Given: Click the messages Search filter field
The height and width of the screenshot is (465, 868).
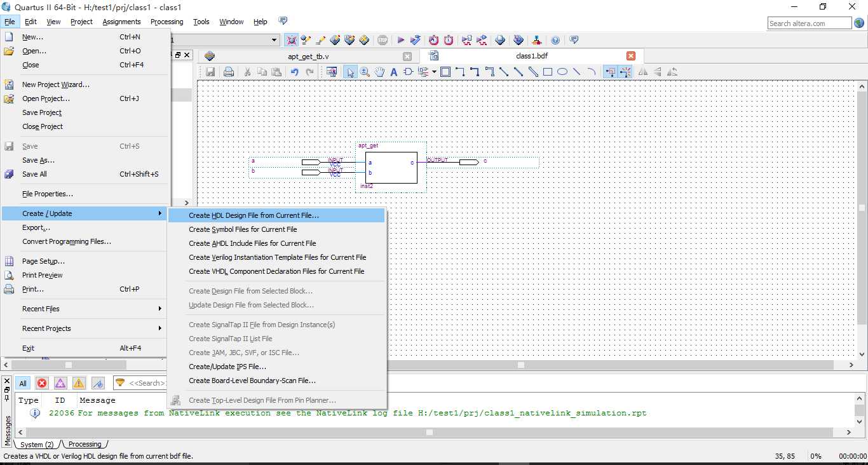Looking at the screenshot, I should (x=141, y=383).
